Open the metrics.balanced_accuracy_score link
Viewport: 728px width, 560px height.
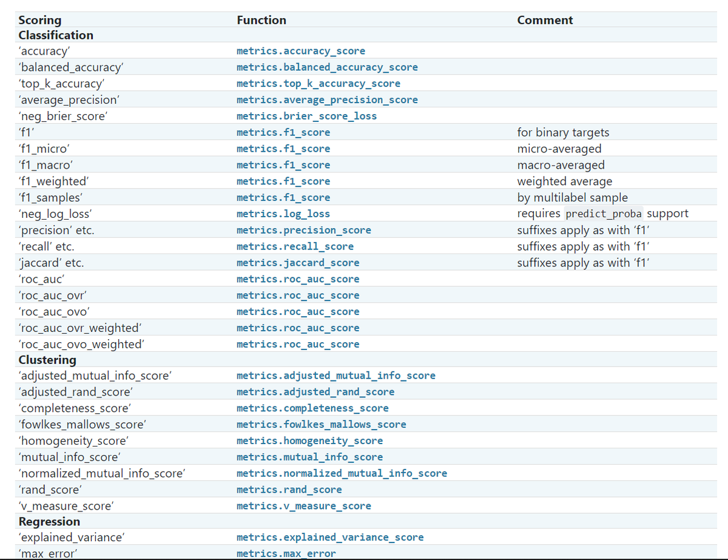(327, 67)
